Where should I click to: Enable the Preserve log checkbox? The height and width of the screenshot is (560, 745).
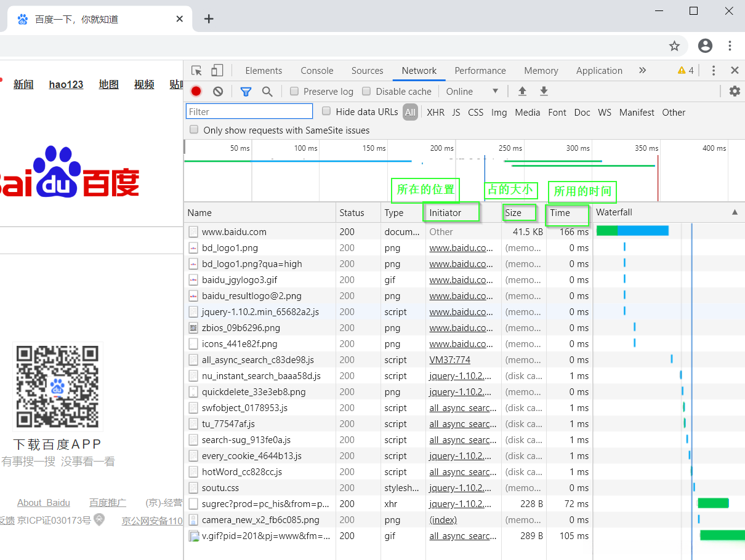coord(294,92)
